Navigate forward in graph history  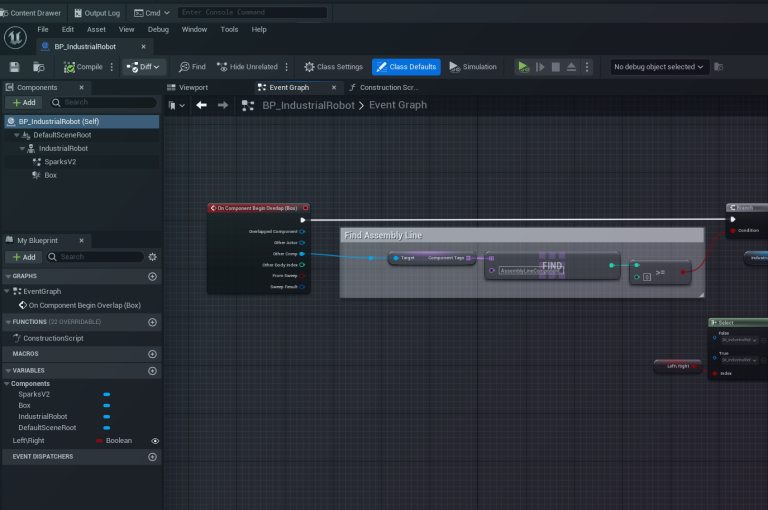coord(223,105)
